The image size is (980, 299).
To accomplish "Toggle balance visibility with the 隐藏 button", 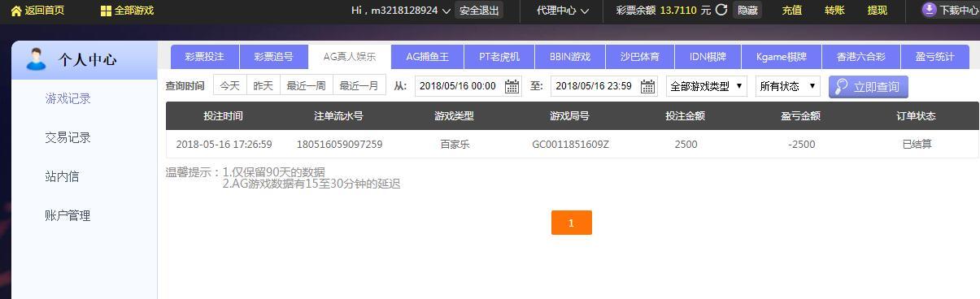I will pyautogui.click(x=747, y=11).
